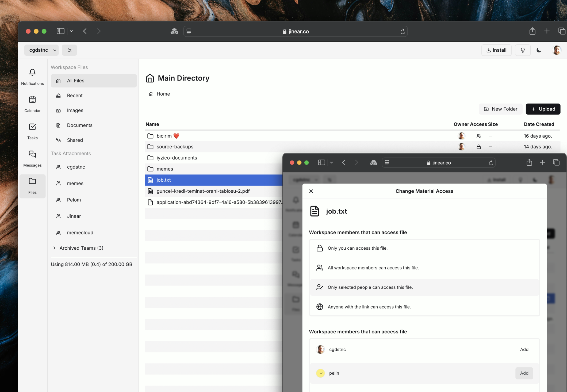The width and height of the screenshot is (567, 392).
Task: Add pelin to file access list
Action: (524, 373)
